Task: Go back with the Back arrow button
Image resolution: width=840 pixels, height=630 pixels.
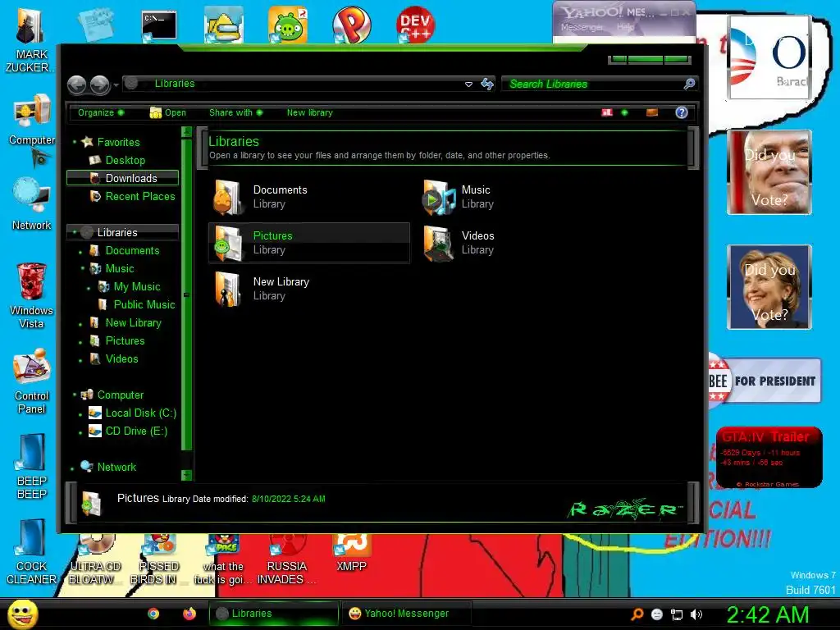Action: pos(76,84)
